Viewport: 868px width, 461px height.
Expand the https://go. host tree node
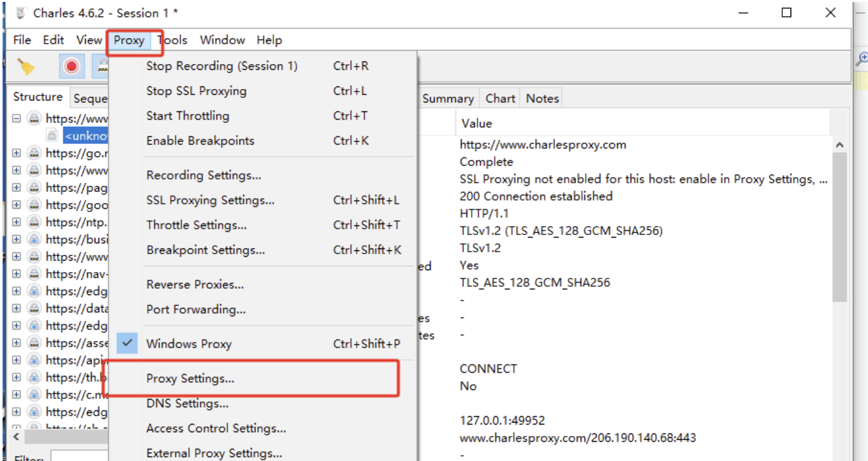tap(17, 153)
